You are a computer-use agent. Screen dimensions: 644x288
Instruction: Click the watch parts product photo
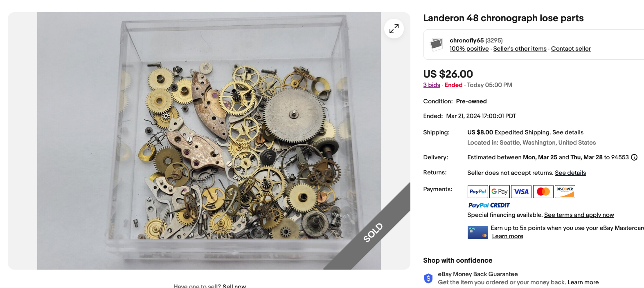tap(209, 141)
